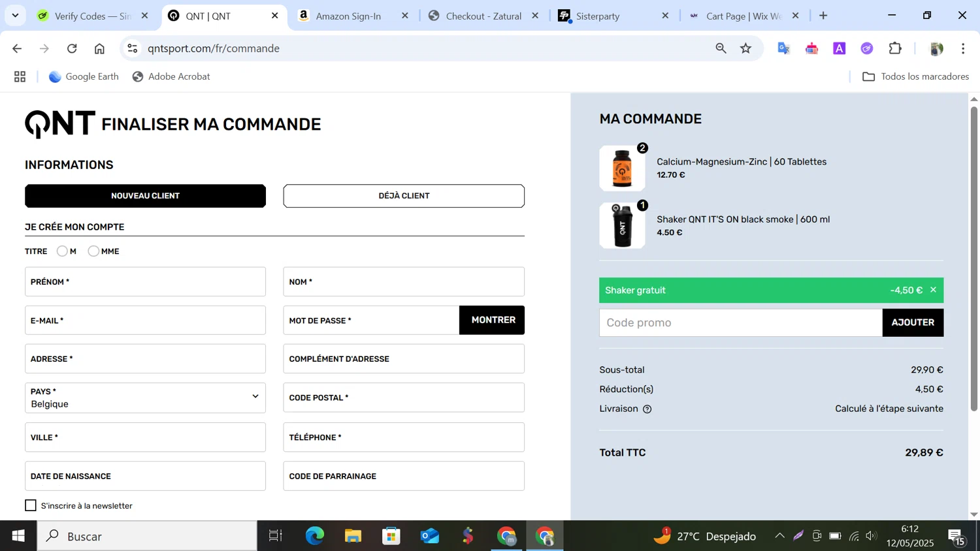Image resolution: width=980 pixels, height=551 pixels.
Task: Open File Explorer from taskbar
Action: (353, 536)
